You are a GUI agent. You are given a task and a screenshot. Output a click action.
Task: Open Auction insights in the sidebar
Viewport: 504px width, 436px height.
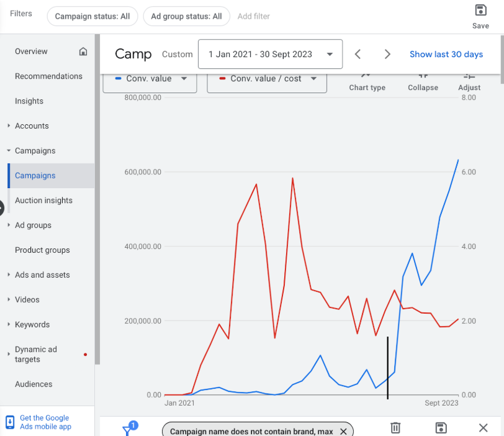pyautogui.click(x=43, y=201)
